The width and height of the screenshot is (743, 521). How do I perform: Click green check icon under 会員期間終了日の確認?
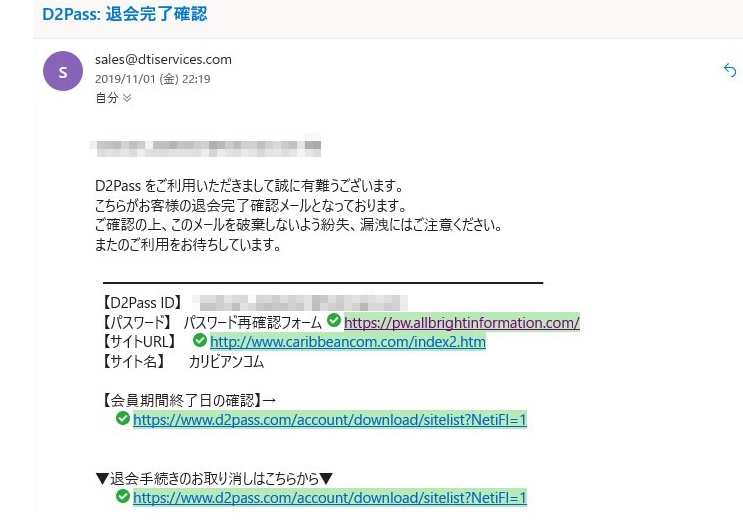122,419
